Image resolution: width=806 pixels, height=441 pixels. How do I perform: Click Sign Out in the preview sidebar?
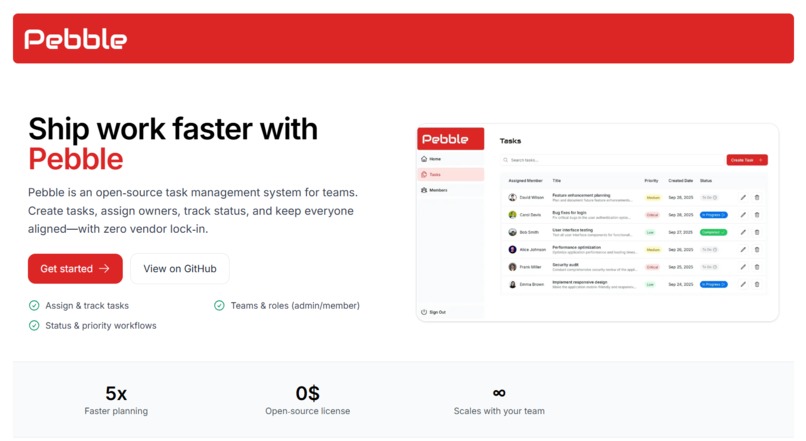click(433, 312)
